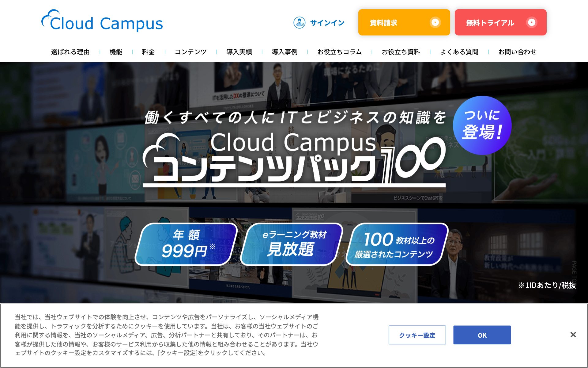The width and height of the screenshot is (588, 368).
Task: Open the サインイン link
Action: click(x=327, y=23)
